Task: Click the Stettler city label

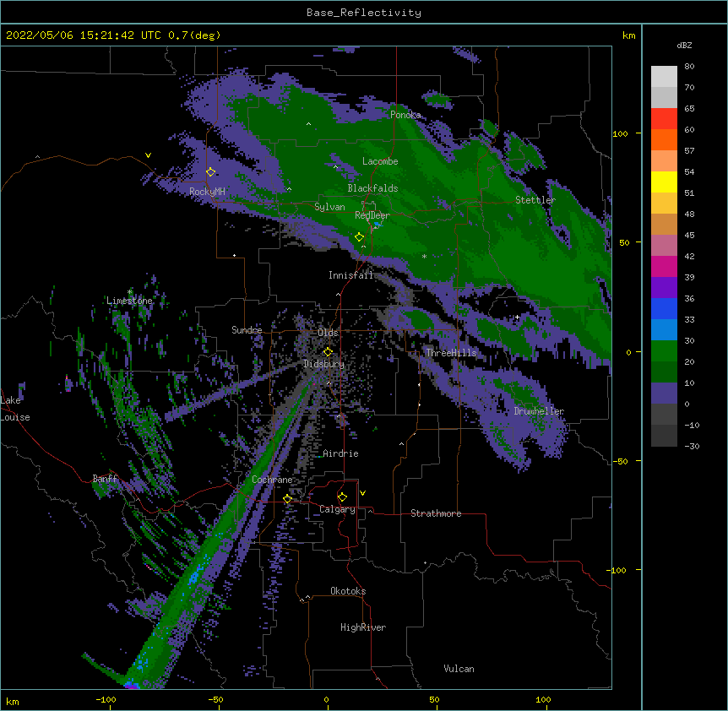Action: pyautogui.click(x=535, y=200)
